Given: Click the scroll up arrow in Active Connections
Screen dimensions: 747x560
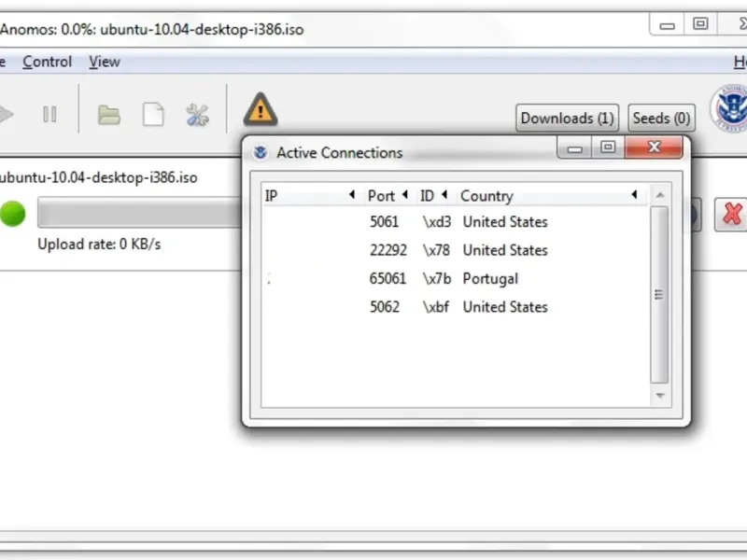Looking at the screenshot, I should click(x=660, y=195).
